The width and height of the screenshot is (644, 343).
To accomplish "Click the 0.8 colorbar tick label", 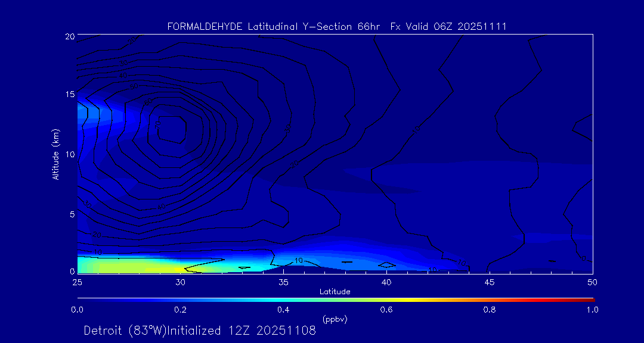I will 490,310.
